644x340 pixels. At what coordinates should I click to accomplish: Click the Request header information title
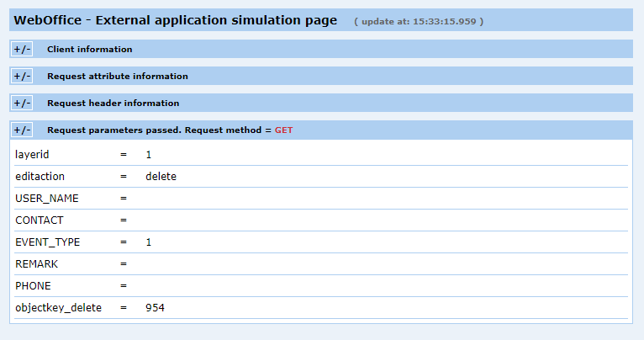(113, 104)
